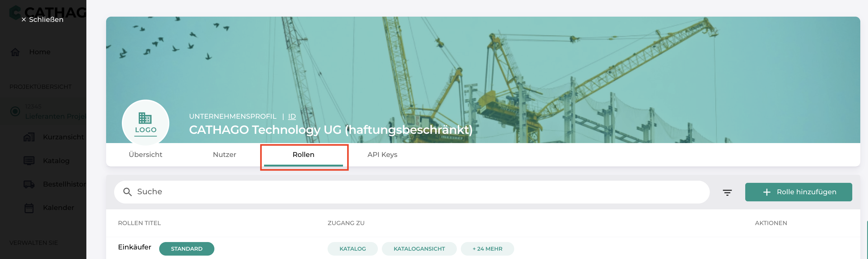Click the company LOGO upload circle
The width and height of the screenshot is (868, 259).
(146, 123)
